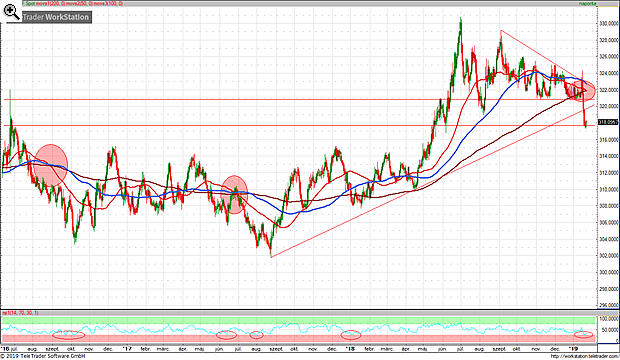Click the 330.0000 price axis label
Viewport: 620px width, 360px height.
click(x=608, y=24)
